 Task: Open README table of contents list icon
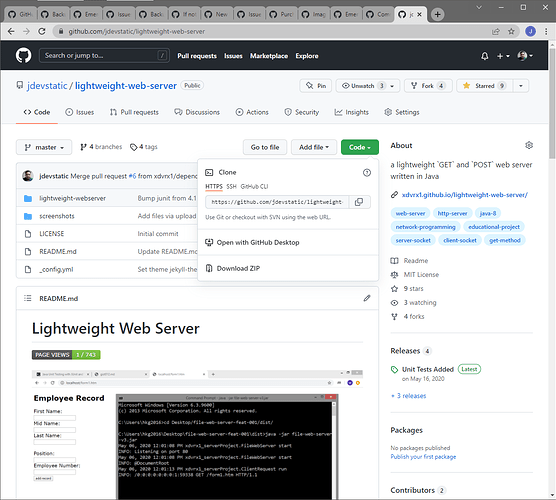[x=28, y=298]
